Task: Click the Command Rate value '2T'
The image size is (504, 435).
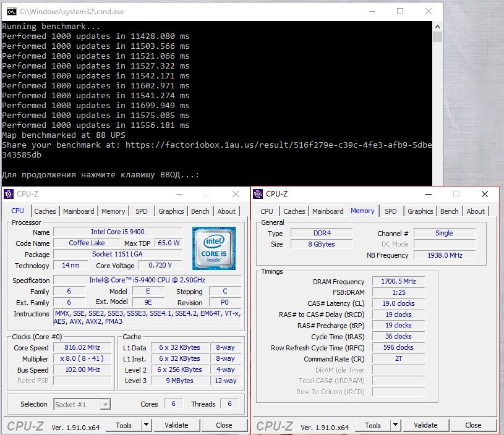Action: pyautogui.click(x=399, y=358)
